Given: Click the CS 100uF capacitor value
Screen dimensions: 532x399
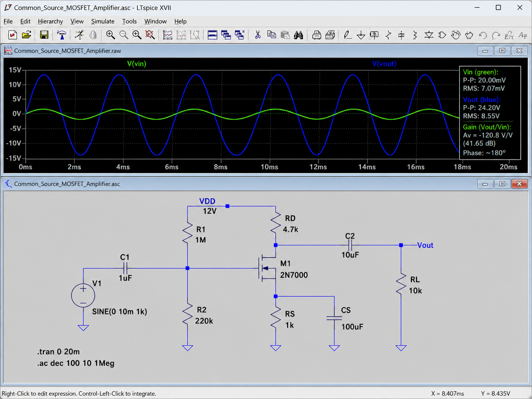Looking at the screenshot, I should click(x=352, y=327).
